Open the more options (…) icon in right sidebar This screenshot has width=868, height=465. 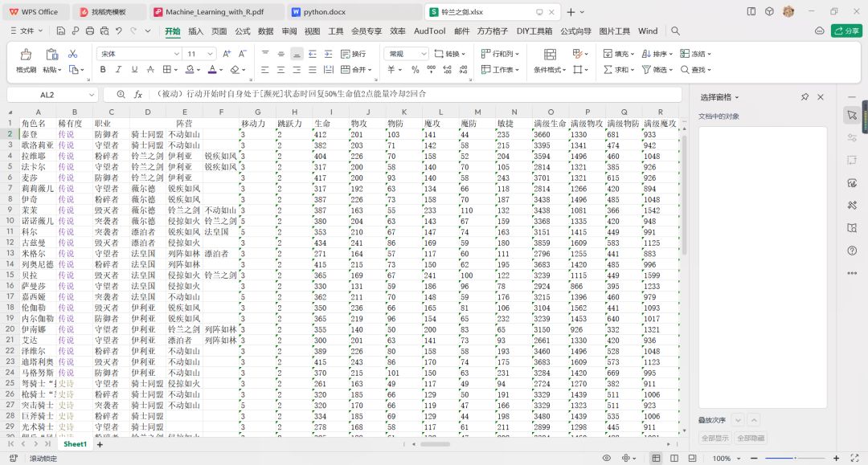pos(852,273)
